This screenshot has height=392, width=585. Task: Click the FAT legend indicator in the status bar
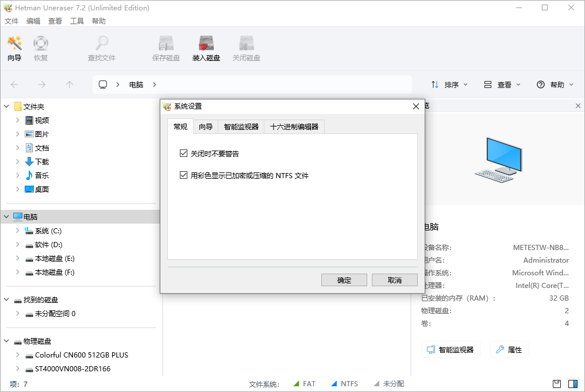[x=304, y=383]
